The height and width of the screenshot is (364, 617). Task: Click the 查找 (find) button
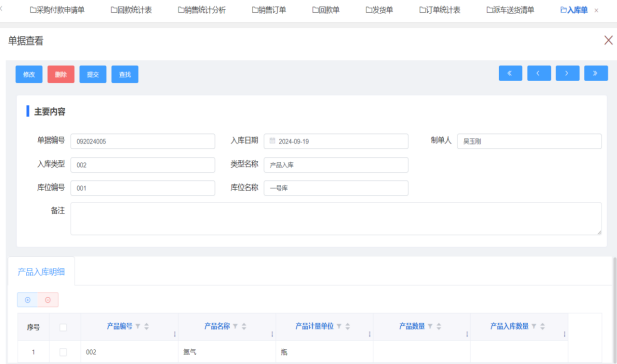point(125,74)
